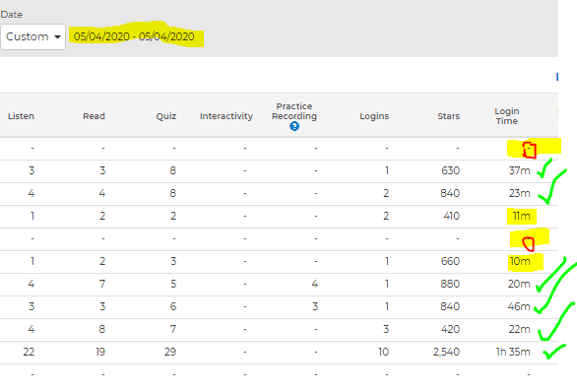Select the 880 stars value
The height and width of the screenshot is (392, 577).
[x=450, y=284]
